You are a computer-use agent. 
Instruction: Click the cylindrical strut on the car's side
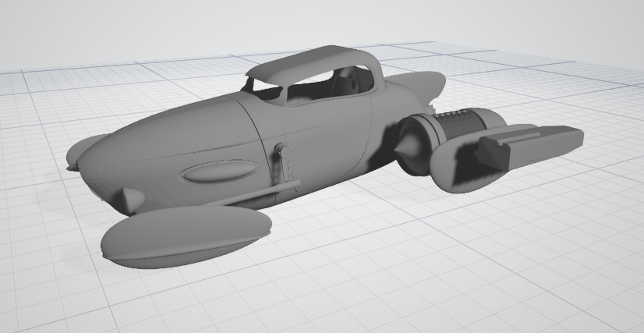tap(285, 164)
